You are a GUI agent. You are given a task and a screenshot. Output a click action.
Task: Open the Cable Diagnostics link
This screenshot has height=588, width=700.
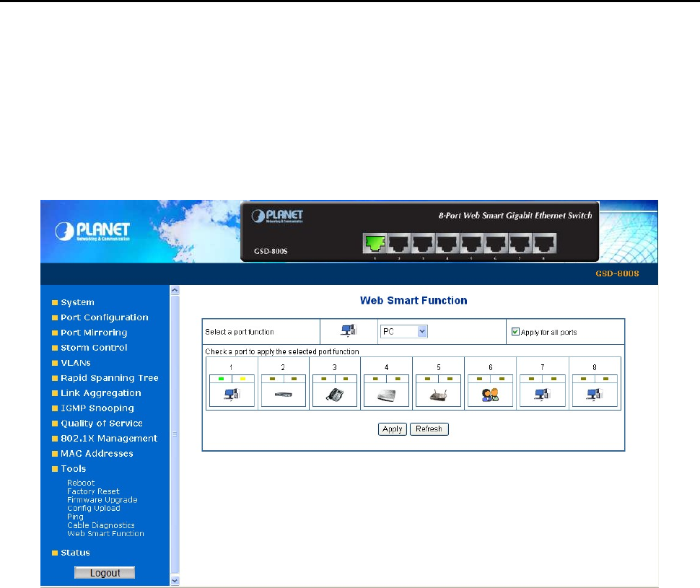coord(101,525)
